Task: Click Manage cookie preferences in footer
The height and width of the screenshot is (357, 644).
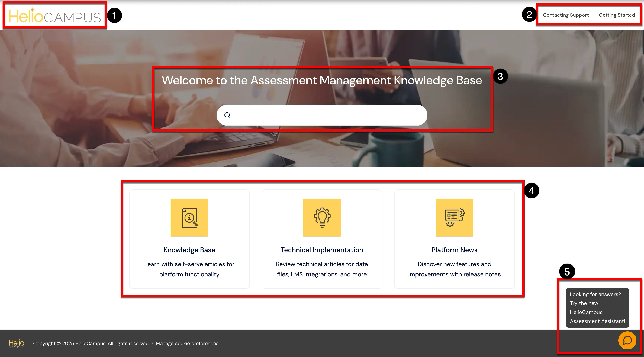Action: click(187, 343)
